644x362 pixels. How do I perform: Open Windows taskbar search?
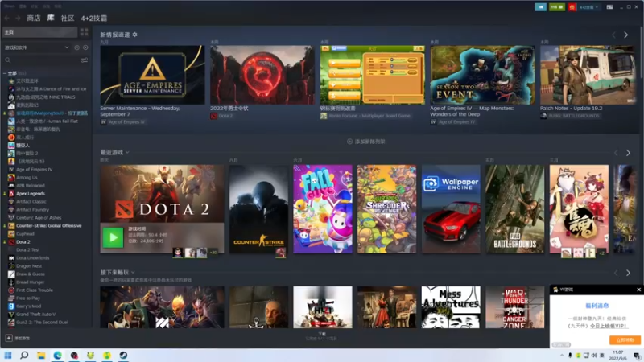coord(24,355)
